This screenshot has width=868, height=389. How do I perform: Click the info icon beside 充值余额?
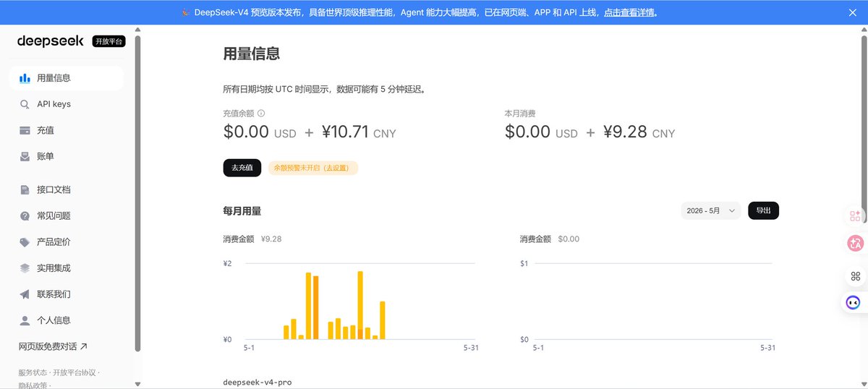pyautogui.click(x=261, y=114)
